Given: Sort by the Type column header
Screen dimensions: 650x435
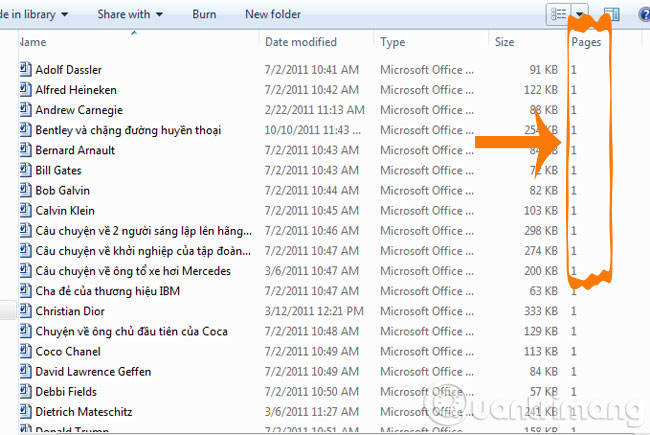Looking at the screenshot, I should (x=393, y=42).
